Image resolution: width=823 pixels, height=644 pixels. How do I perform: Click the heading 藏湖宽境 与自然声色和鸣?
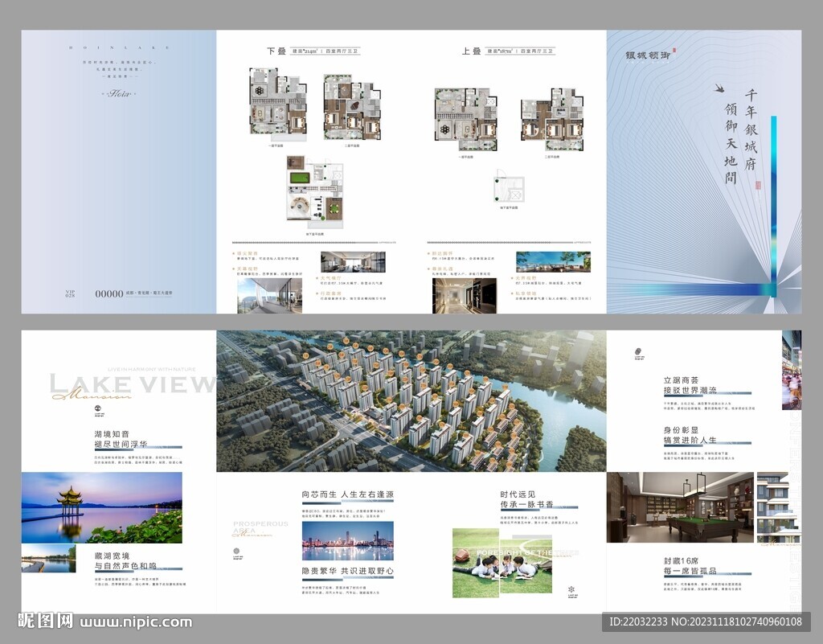pos(125,560)
